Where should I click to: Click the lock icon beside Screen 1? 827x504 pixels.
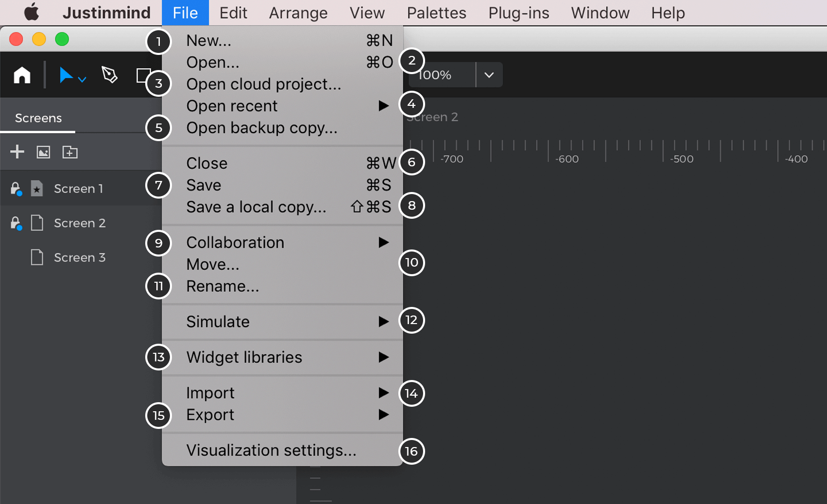pyautogui.click(x=16, y=189)
